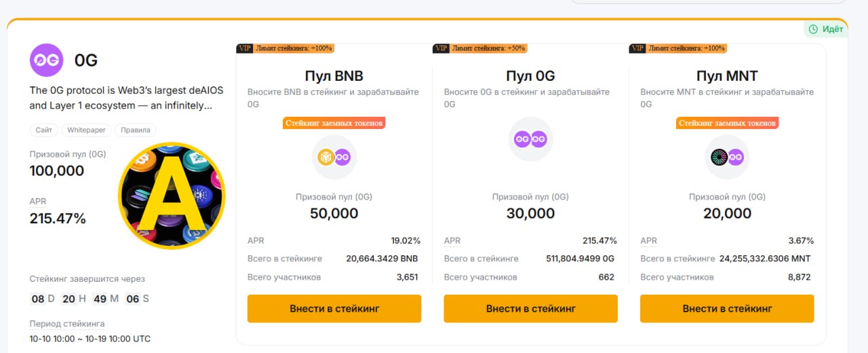Image resolution: width=868 pixels, height=353 pixels.
Task: Open the Whitepaper link tag
Action: (x=86, y=130)
